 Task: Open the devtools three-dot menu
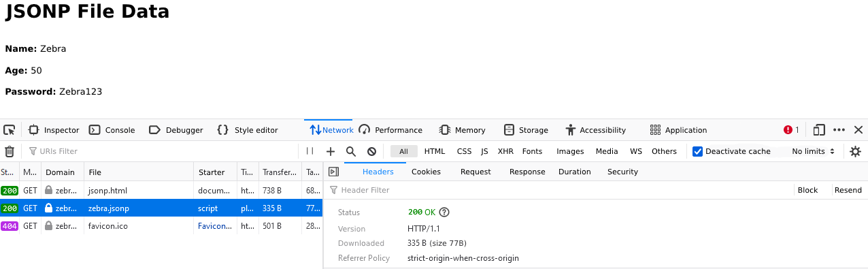(x=839, y=130)
